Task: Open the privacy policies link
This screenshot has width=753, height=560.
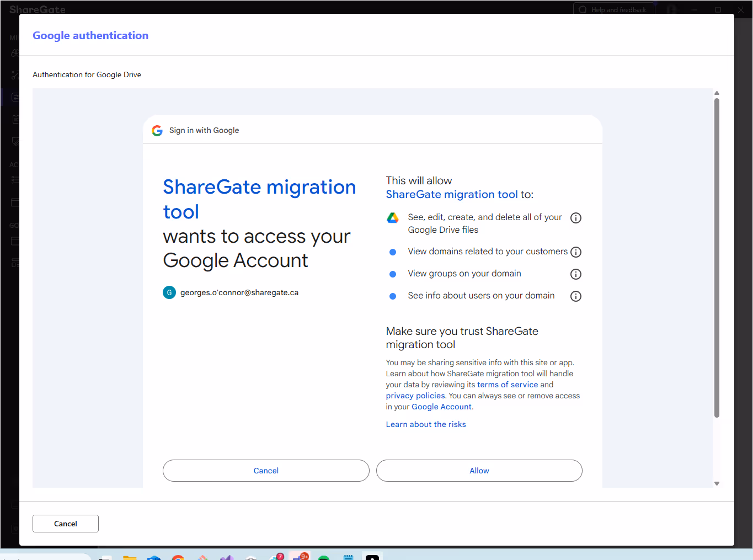Action: (x=415, y=396)
